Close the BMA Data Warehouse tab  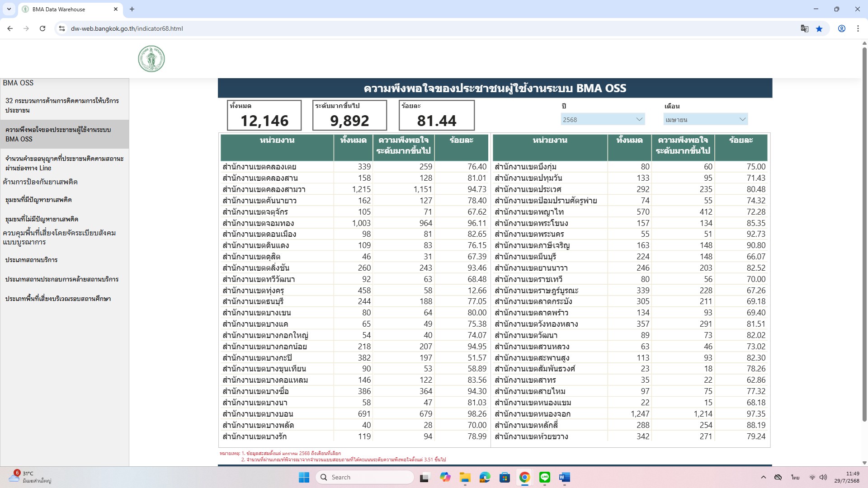coord(116,9)
